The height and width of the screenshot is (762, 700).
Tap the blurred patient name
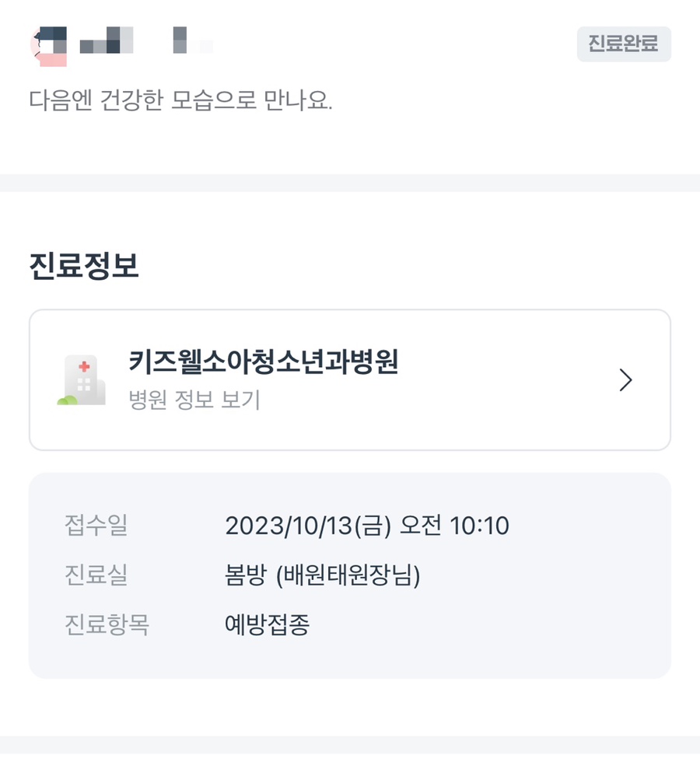click(x=107, y=40)
